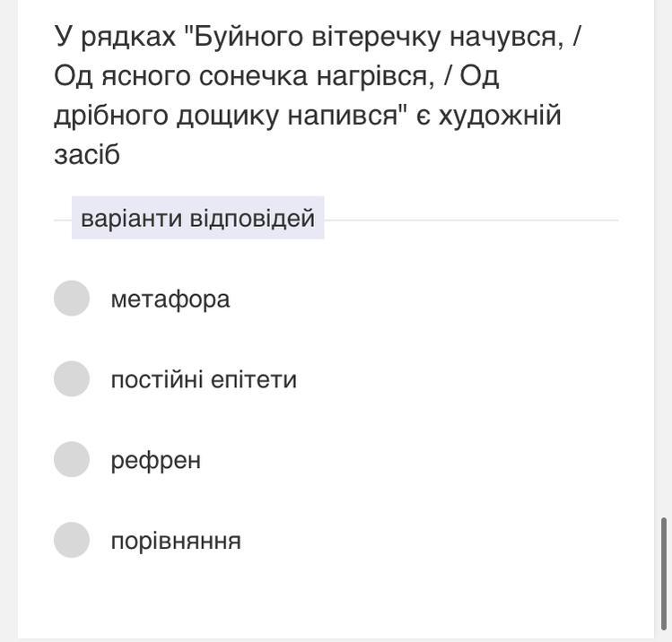The width and height of the screenshot is (672, 642).
Task: Click the divider line beside варіанти відповідей
Action: tap(471, 220)
